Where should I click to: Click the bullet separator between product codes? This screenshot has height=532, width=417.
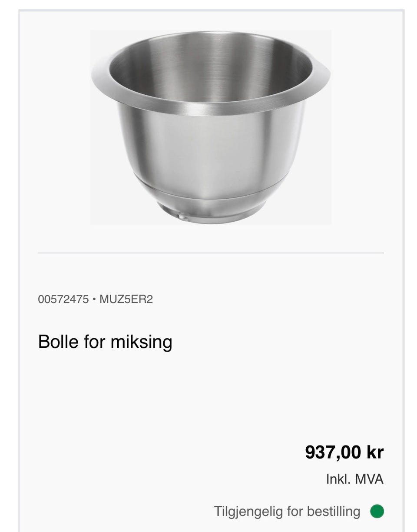pyautogui.click(x=94, y=299)
